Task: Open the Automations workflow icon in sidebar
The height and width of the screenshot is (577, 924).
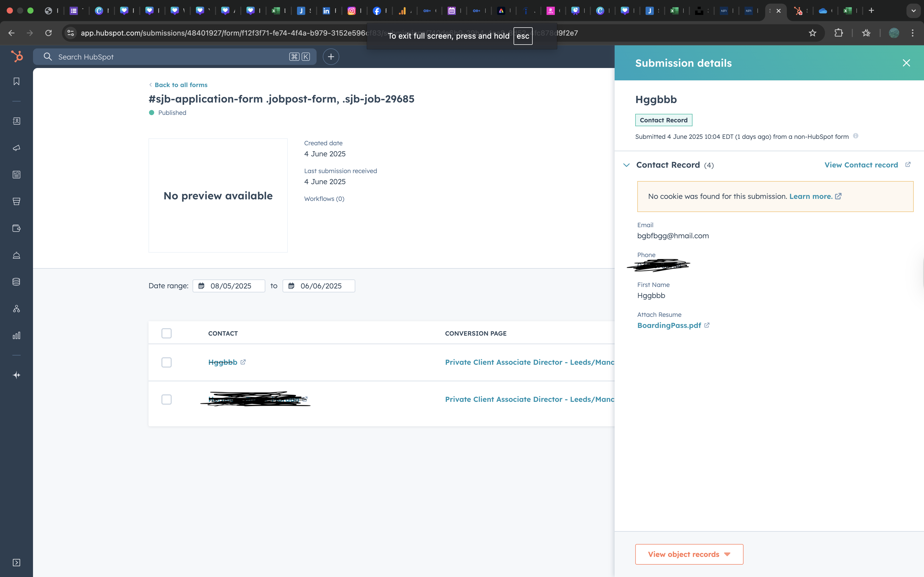Action: (17, 309)
